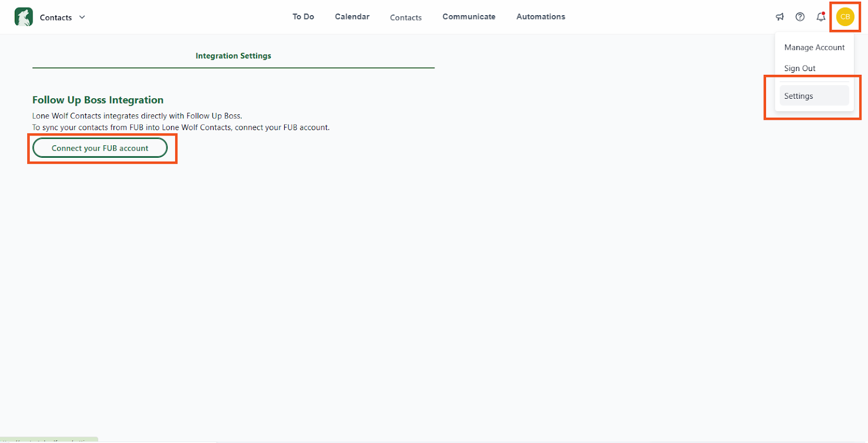Click the Contacts app name beside logo
This screenshot has width=868, height=443.
click(56, 17)
